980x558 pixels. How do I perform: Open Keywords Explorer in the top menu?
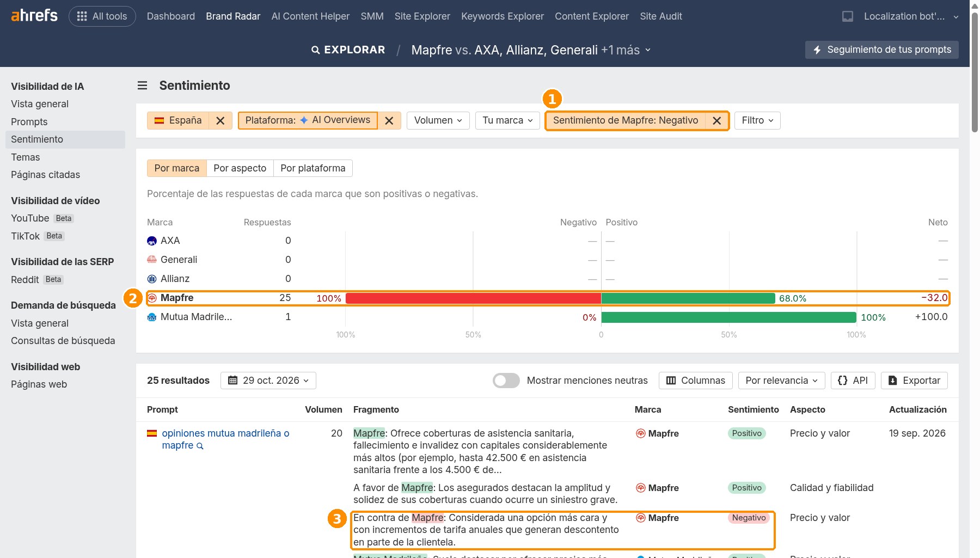click(x=503, y=16)
